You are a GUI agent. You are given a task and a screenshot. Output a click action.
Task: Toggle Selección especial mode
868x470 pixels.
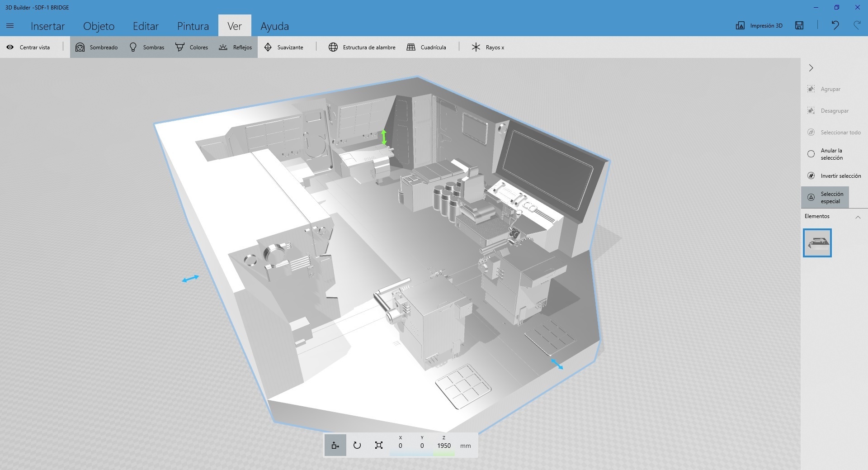click(825, 198)
